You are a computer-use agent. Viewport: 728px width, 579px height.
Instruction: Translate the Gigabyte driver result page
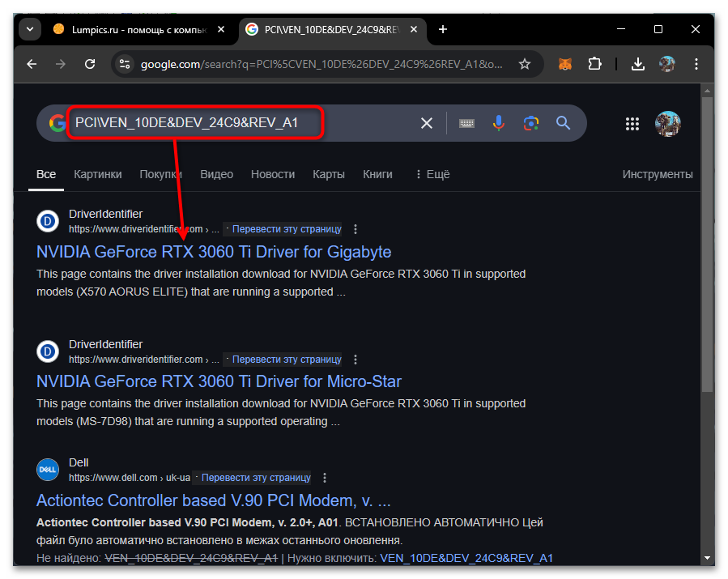(287, 229)
